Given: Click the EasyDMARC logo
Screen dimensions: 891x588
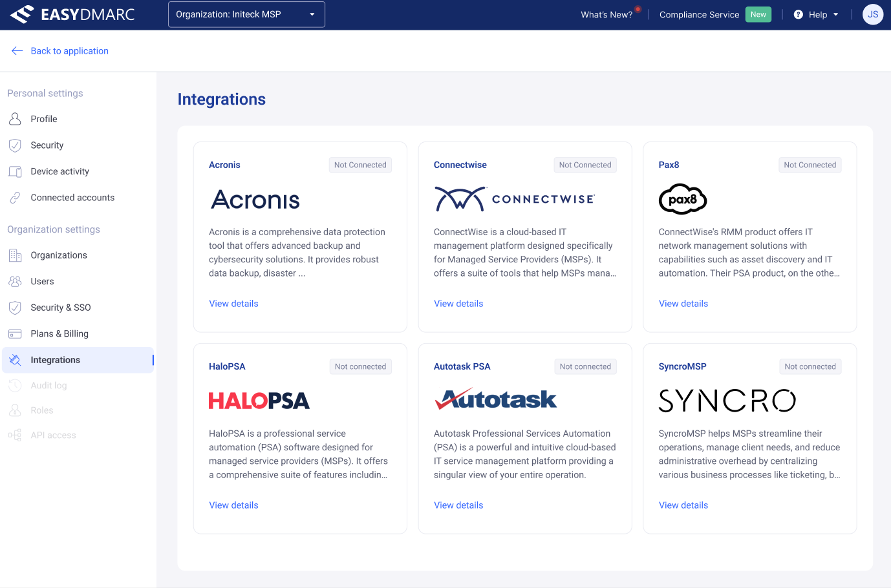Looking at the screenshot, I should tap(72, 14).
